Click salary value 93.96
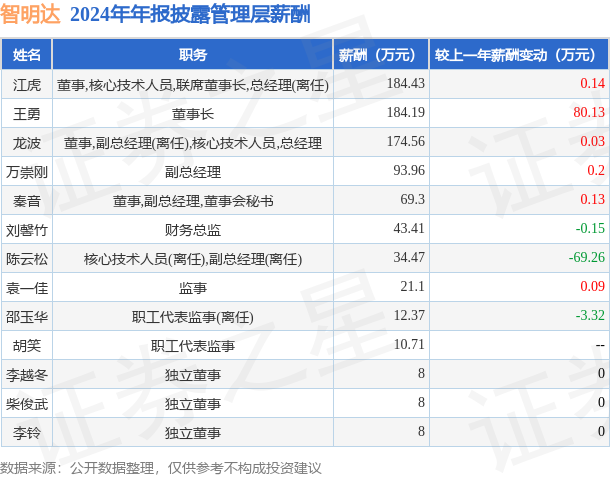 [409, 170]
